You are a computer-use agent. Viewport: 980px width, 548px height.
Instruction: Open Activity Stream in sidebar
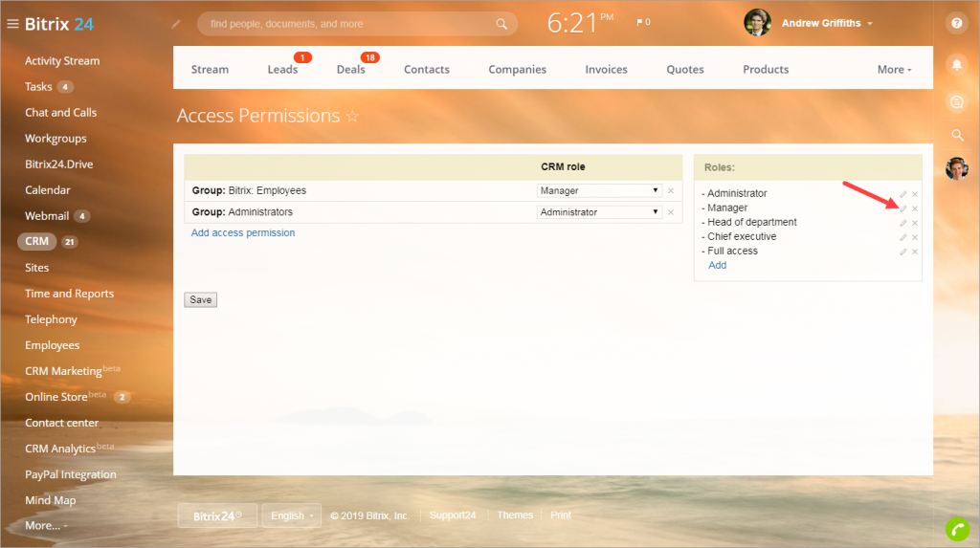coord(62,60)
